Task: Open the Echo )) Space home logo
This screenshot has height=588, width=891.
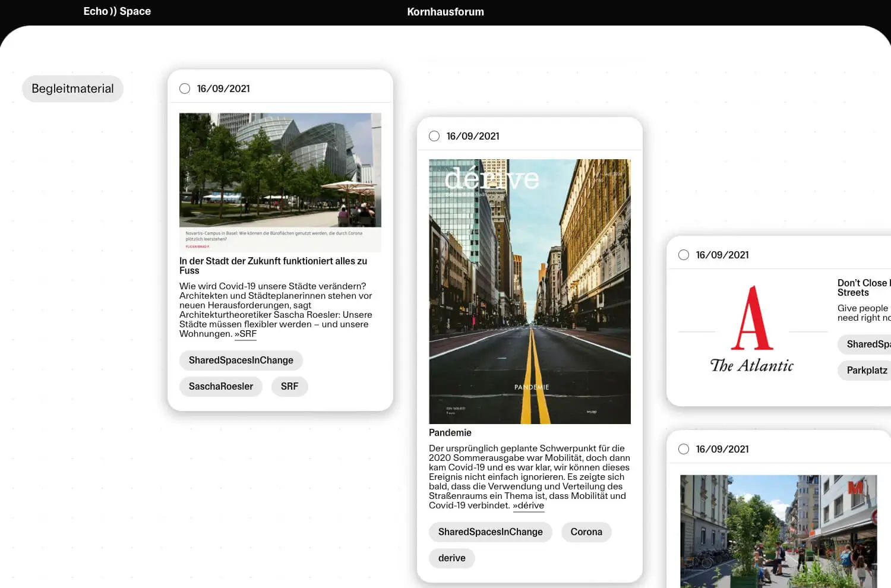Action: (117, 11)
